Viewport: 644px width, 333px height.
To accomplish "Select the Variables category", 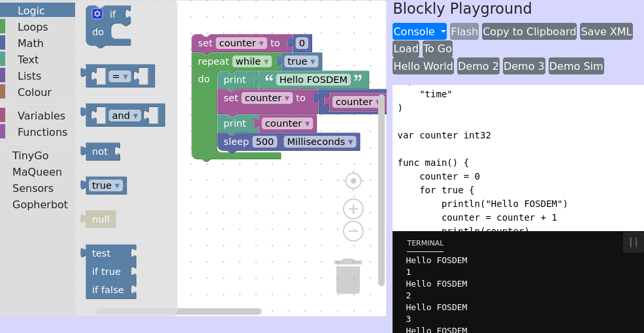I will (x=41, y=116).
